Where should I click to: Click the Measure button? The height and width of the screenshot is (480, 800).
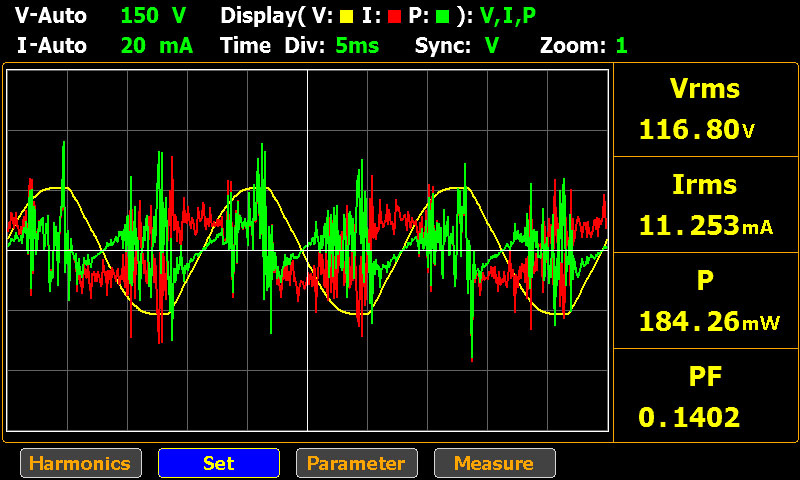[494, 463]
